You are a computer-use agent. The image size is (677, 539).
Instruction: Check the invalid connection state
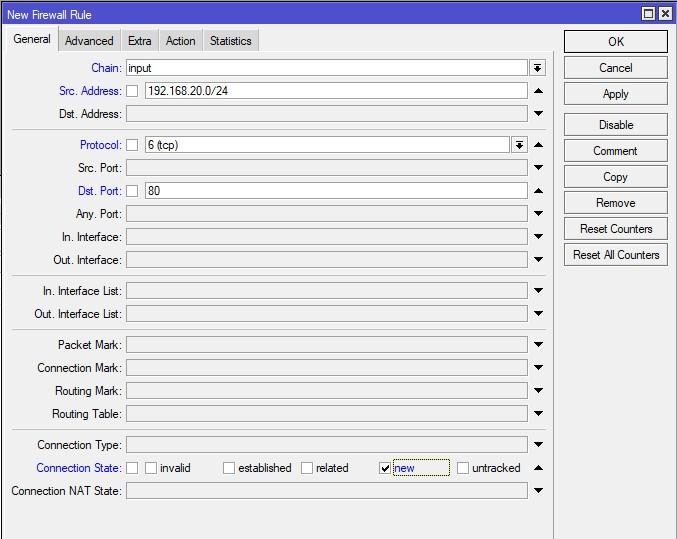(151, 468)
